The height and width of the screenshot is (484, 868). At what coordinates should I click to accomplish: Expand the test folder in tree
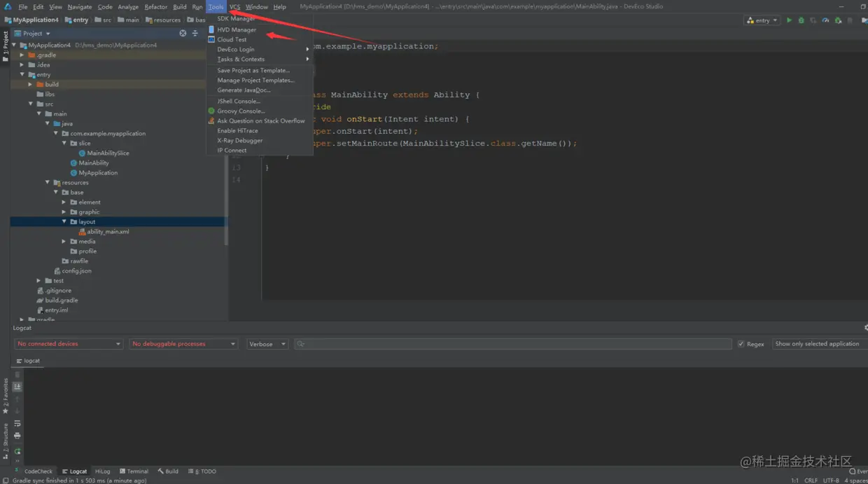(x=38, y=280)
